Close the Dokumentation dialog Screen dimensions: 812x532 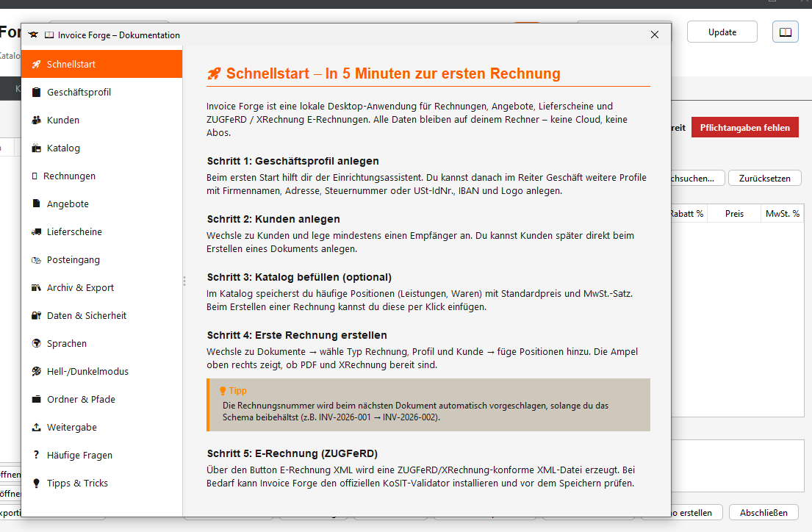(x=655, y=35)
